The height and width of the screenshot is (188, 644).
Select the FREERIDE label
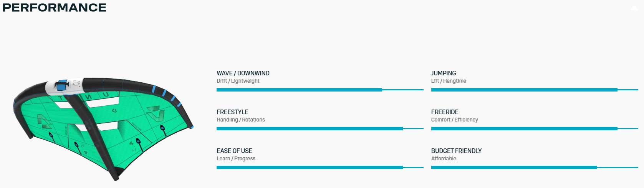(x=445, y=112)
